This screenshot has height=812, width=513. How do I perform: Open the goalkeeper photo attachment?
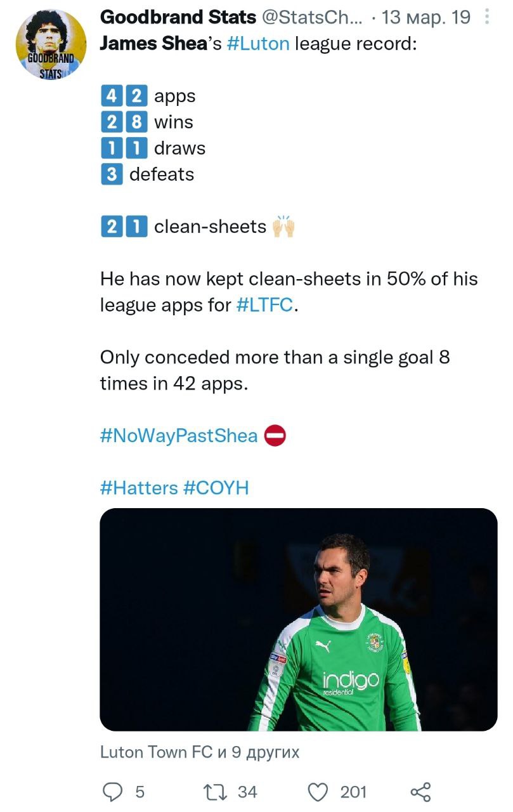[298, 619]
